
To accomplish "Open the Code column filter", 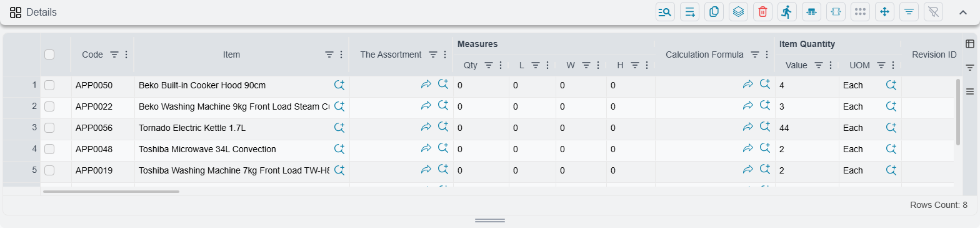I will (x=114, y=54).
